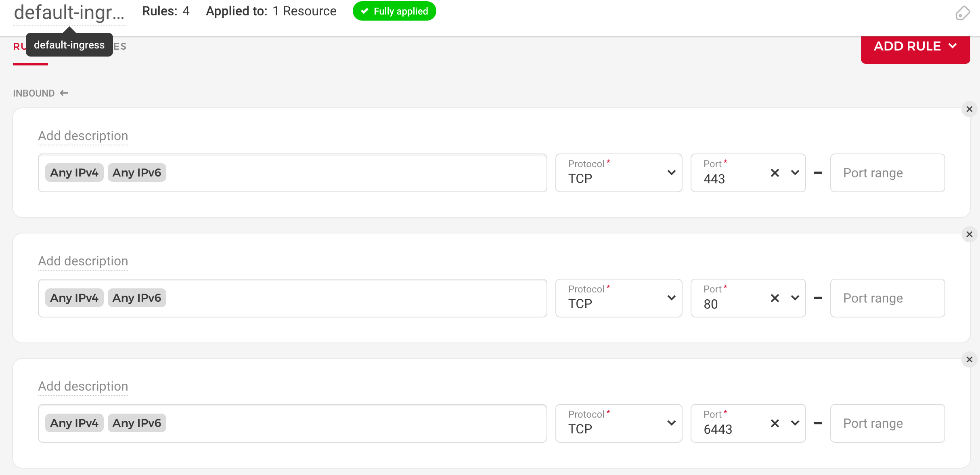Viewport: 980px width, 475px height.
Task: Click the tag label icon at top right
Action: point(962,13)
